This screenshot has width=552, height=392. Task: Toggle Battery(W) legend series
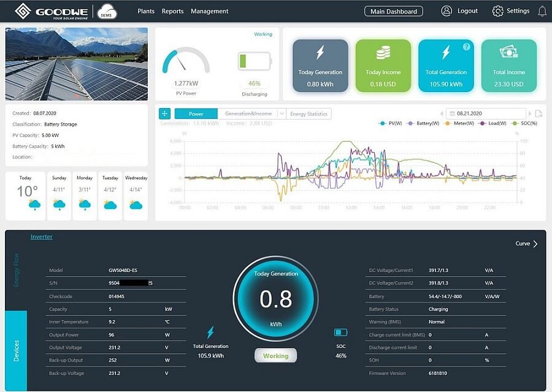pyautogui.click(x=423, y=123)
